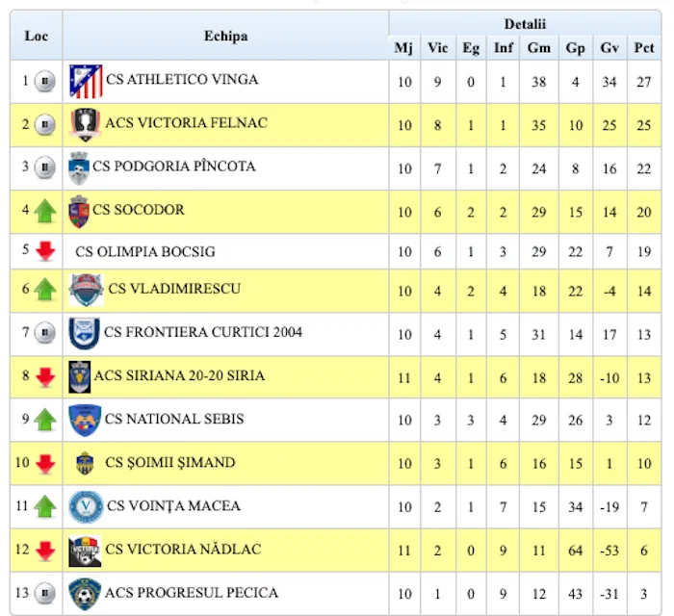Image resolution: width=674 pixels, height=616 pixels.
Task: Click unchanged position indicator next to rank 1
Action: coord(44,82)
